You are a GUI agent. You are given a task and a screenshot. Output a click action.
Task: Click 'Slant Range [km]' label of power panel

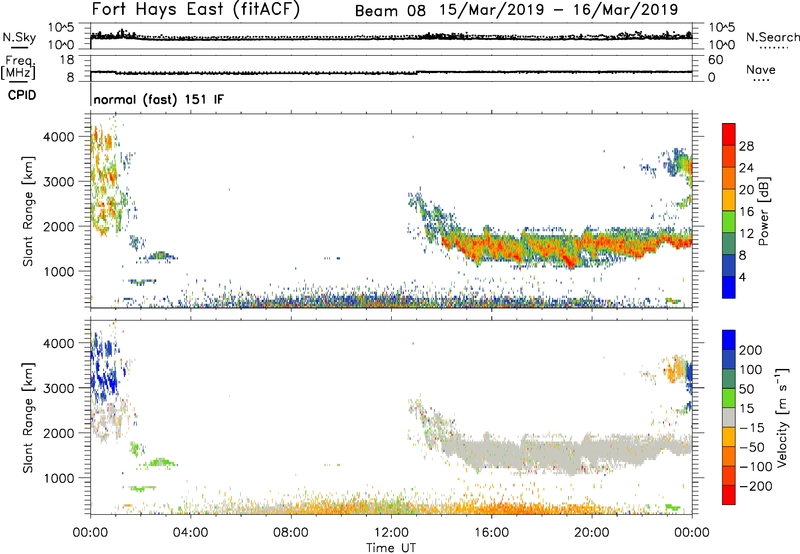pyautogui.click(x=28, y=211)
